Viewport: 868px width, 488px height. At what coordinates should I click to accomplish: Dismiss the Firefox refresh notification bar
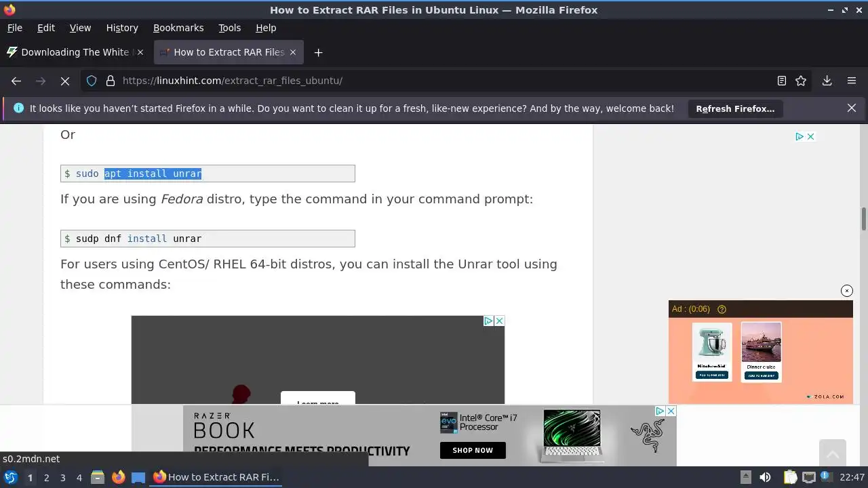point(852,108)
